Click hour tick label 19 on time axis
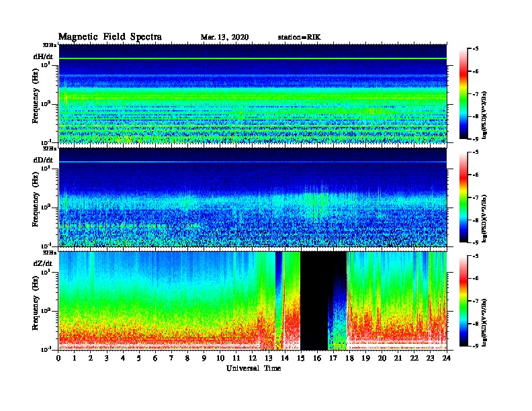Image resolution: width=532 pixels, height=411 pixels. (x=365, y=359)
